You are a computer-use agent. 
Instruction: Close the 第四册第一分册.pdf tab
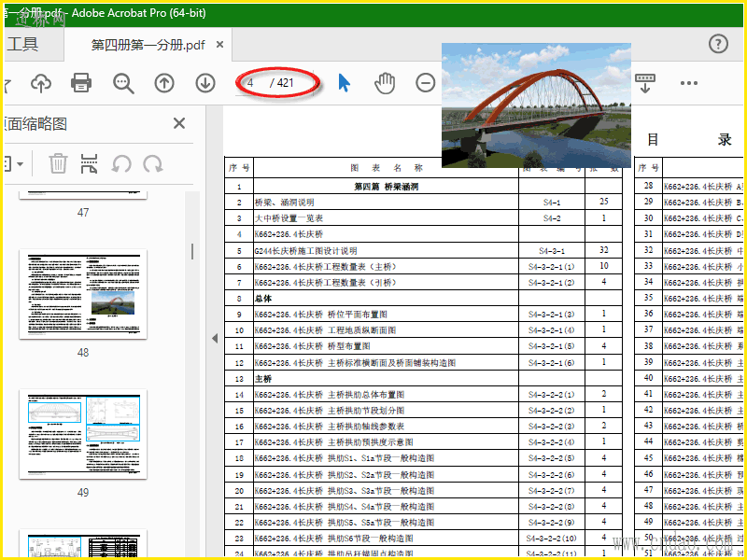[x=219, y=45]
